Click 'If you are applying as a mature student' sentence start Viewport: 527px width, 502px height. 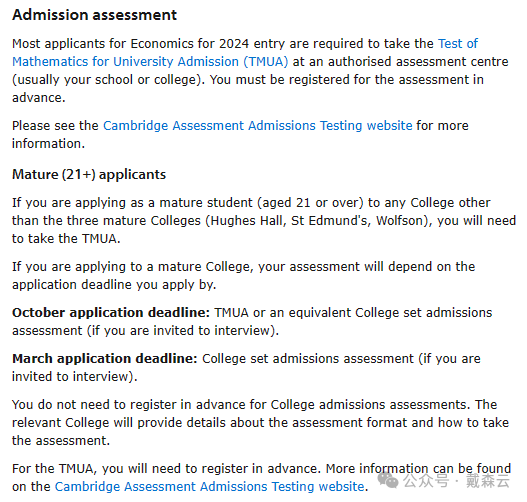pos(132,203)
